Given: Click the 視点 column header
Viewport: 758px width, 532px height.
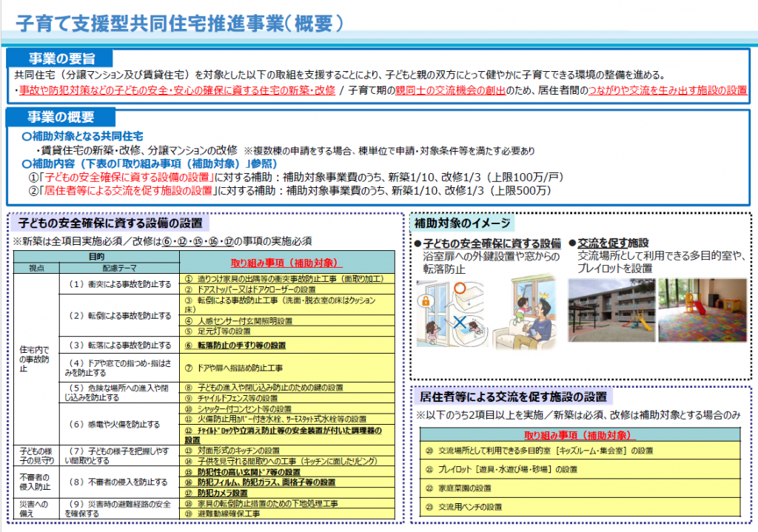Looking at the screenshot, I should 36,268.
